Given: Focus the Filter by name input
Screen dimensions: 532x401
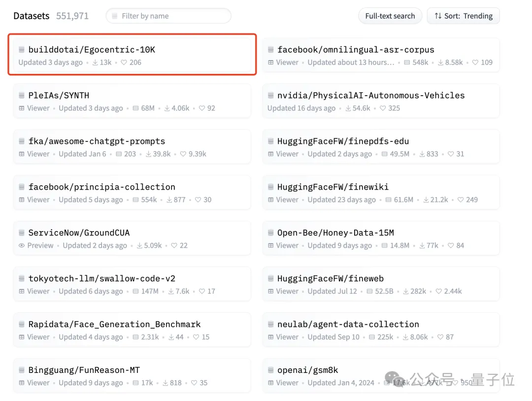Looking at the screenshot, I should 172,16.
